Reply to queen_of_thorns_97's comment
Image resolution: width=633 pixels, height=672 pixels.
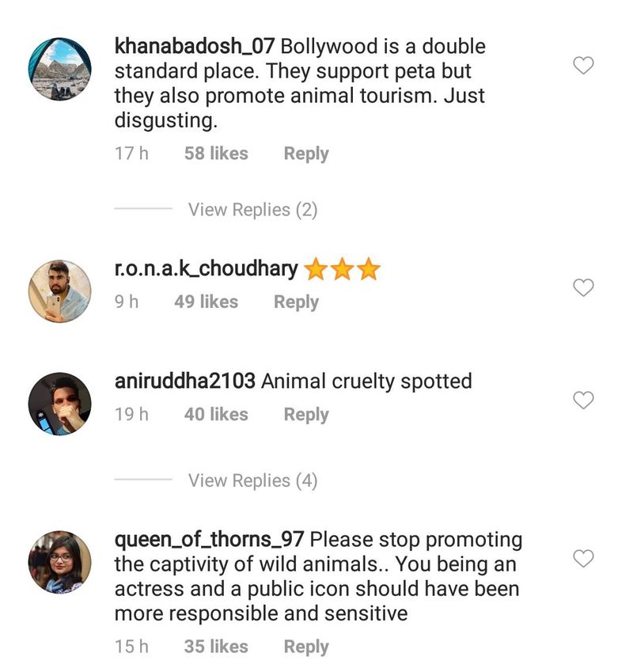306,647
